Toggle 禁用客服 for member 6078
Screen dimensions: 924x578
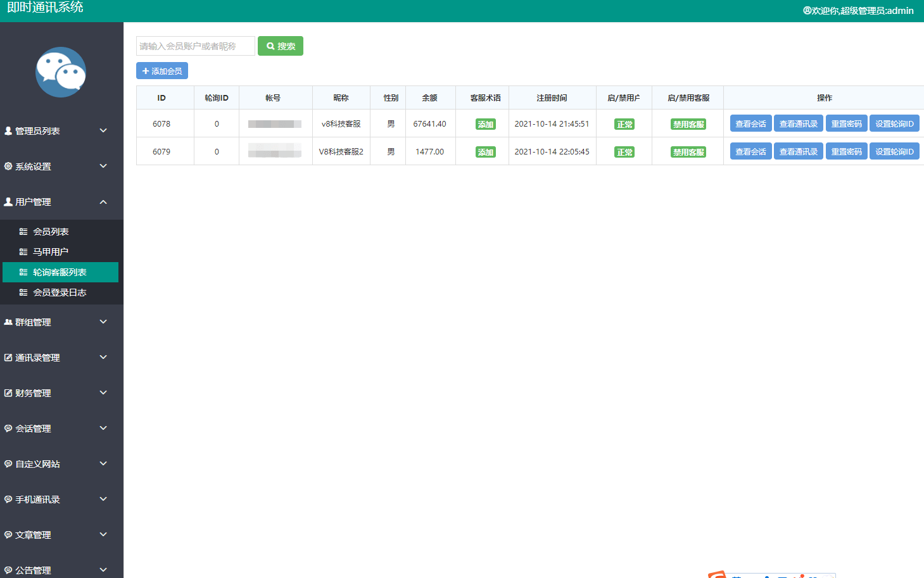688,125
